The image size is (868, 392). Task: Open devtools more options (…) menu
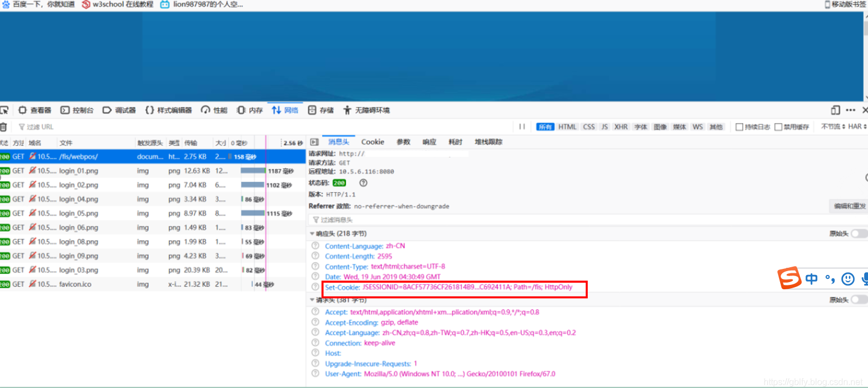(850, 110)
